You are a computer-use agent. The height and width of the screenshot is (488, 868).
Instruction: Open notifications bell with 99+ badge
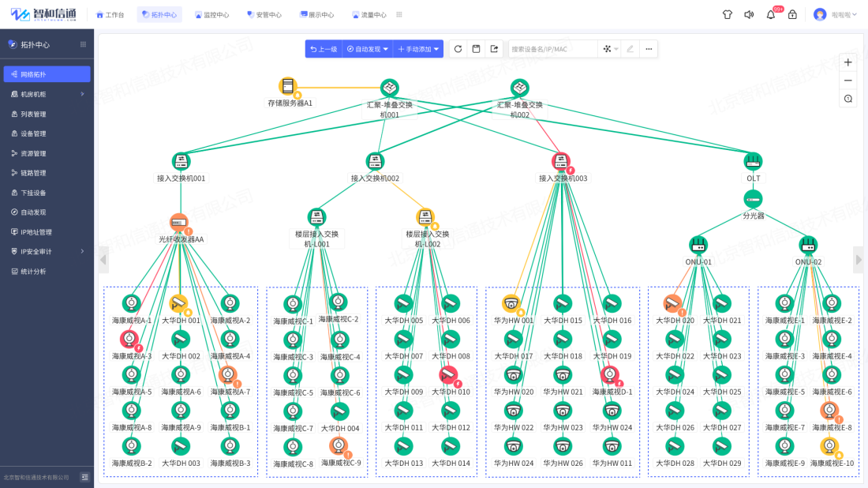(x=771, y=15)
